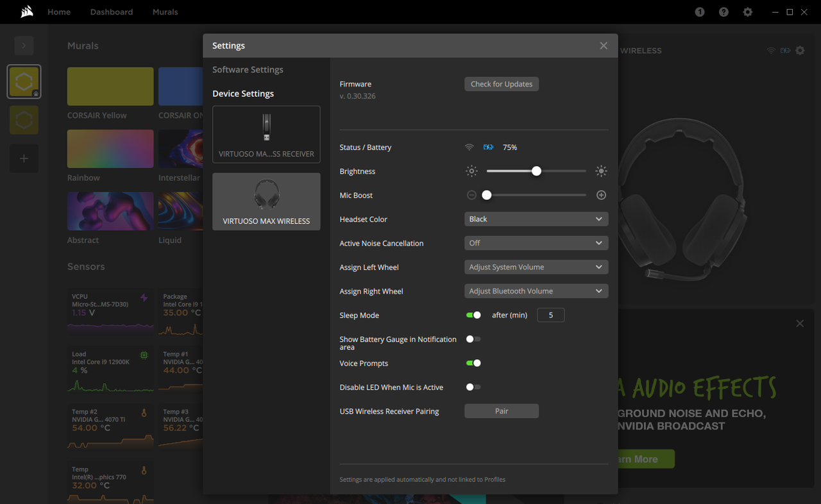Click the Mic Boost plus icon

[x=601, y=195]
